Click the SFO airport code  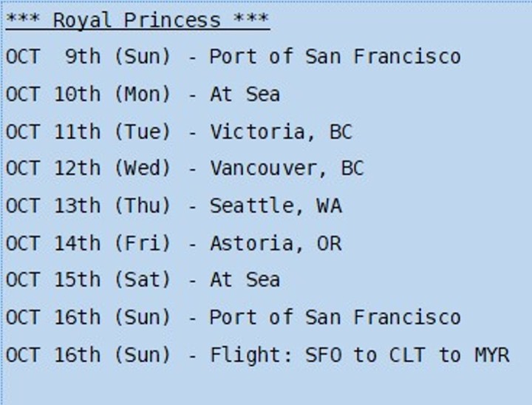(x=323, y=355)
